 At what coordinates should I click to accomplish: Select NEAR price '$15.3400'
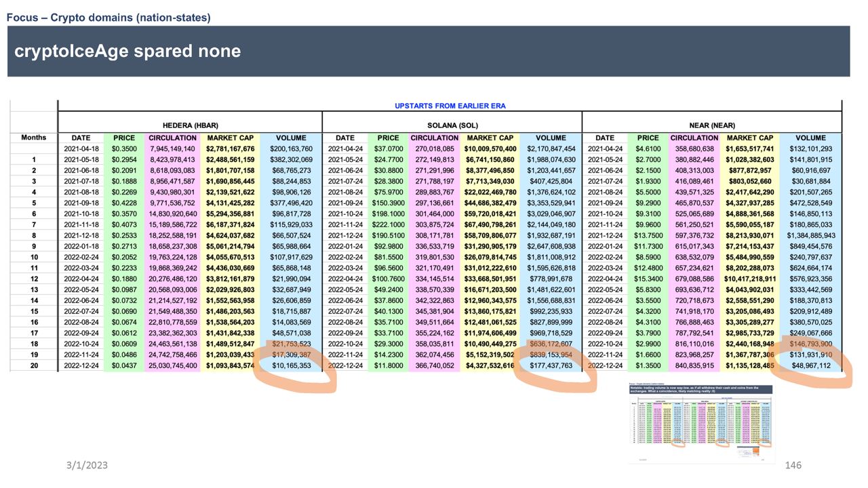pos(648,279)
